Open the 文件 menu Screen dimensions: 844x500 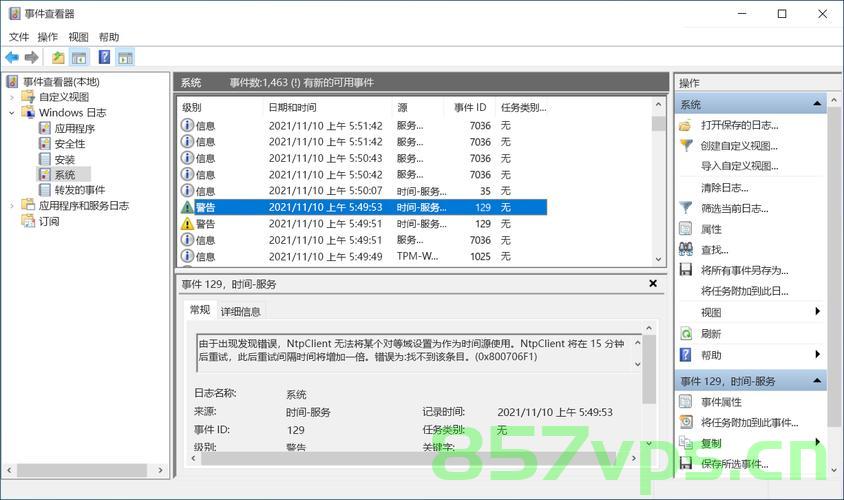[19, 37]
